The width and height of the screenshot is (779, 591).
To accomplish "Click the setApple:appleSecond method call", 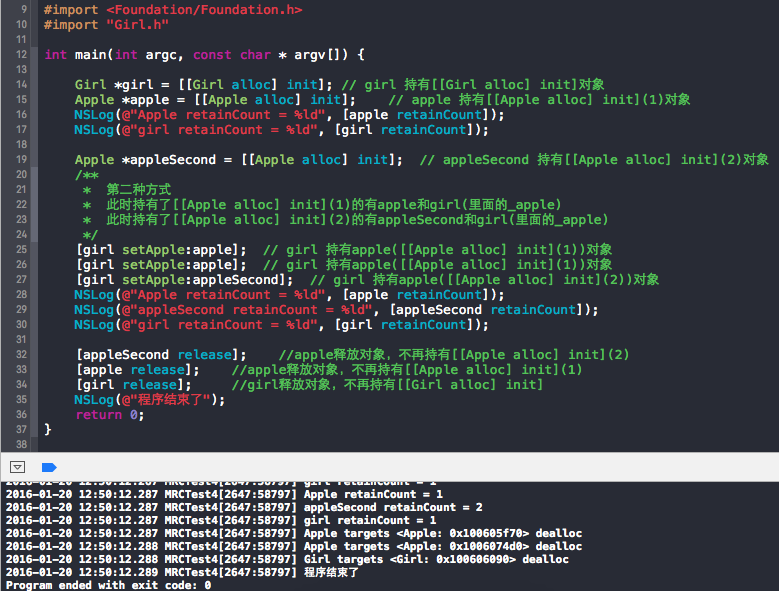I will coord(183,280).
